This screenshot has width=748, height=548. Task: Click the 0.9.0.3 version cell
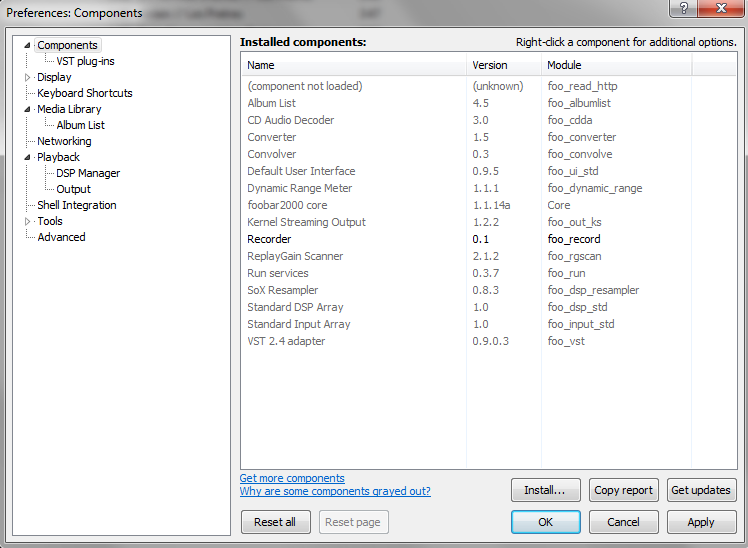coord(490,341)
